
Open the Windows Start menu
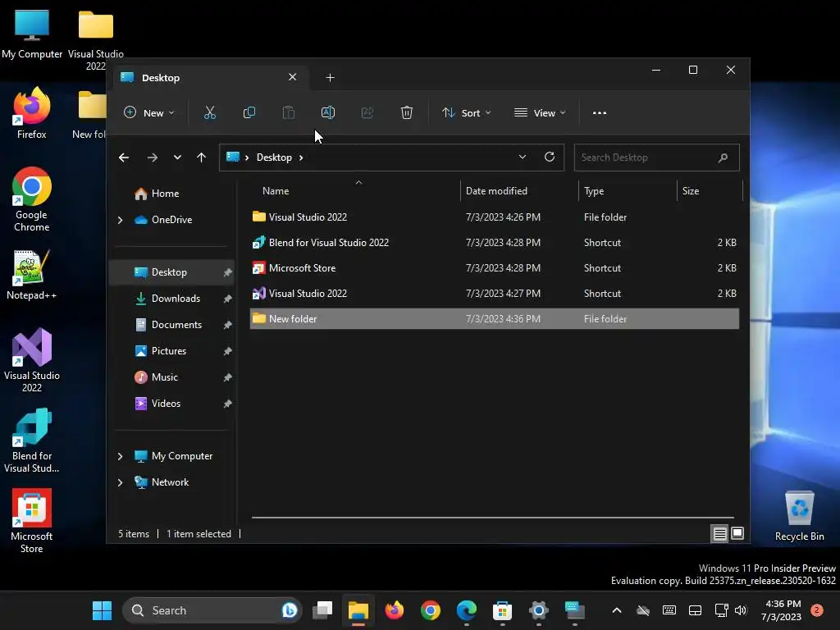click(x=102, y=610)
